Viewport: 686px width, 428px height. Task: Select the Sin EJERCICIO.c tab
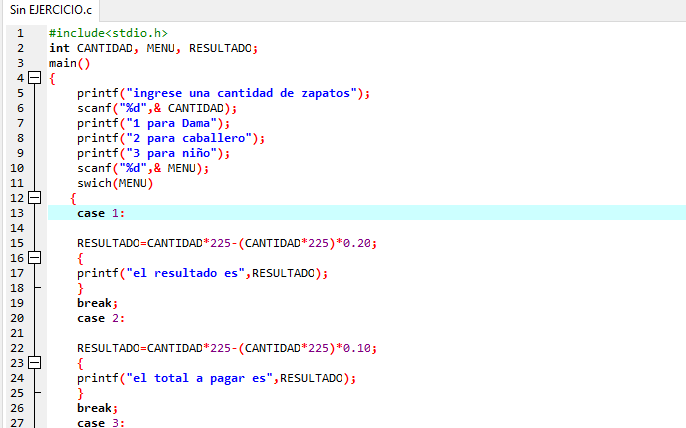coord(51,10)
